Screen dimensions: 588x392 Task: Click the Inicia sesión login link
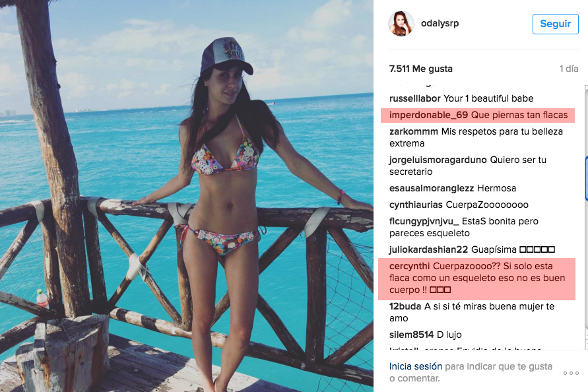tap(416, 366)
